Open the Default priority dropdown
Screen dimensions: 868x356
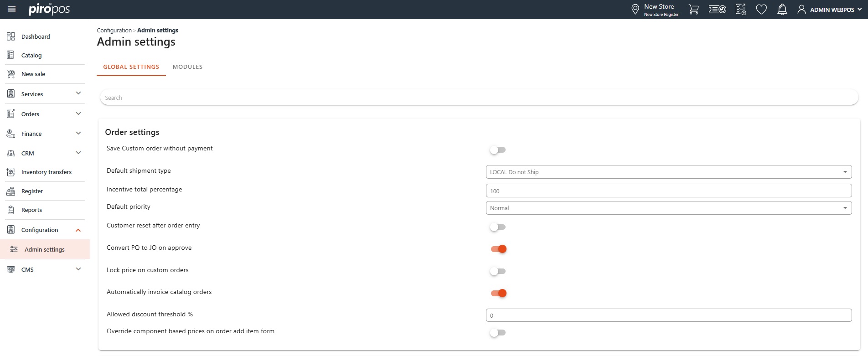pyautogui.click(x=668, y=208)
